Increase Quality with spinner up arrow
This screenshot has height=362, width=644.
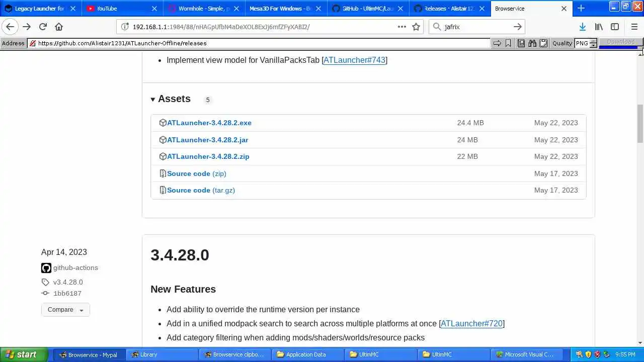(593, 41)
